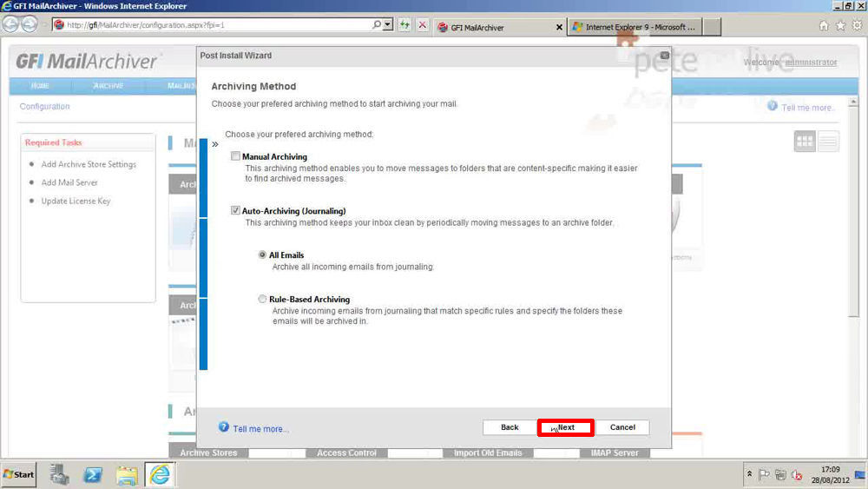Screen dimensions: 868x489
Task: Click the IE Back navigation arrow
Action: (10, 24)
